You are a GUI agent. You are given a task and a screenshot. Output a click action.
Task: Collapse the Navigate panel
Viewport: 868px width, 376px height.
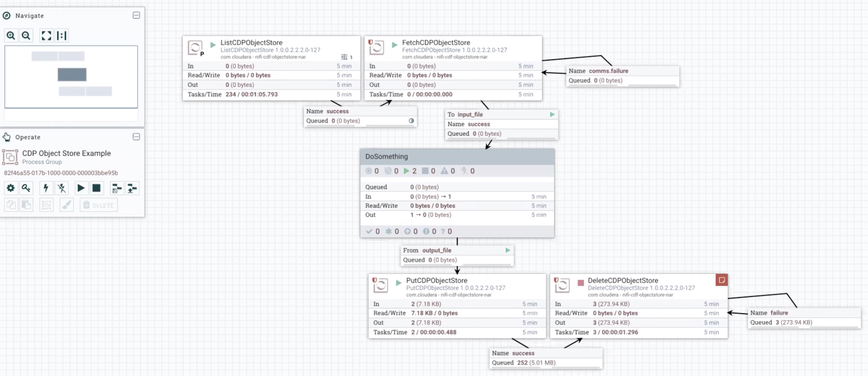136,16
